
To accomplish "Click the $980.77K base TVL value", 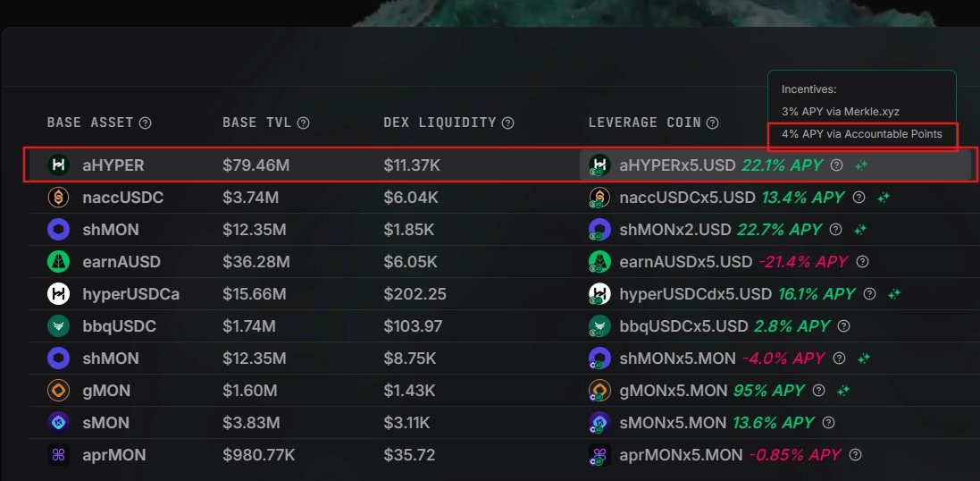I will pyautogui.click(x=260, y=455).
